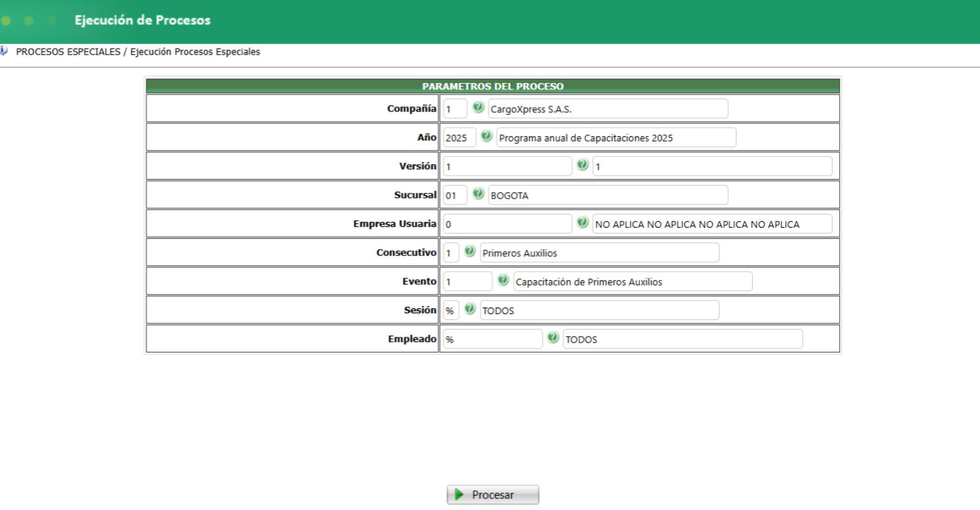Select the NO APLICA description field
The image size is (980, 510).
(x=713, y=224)
